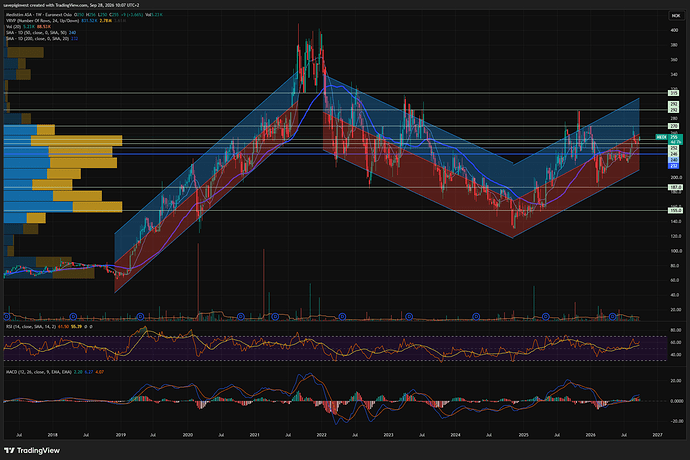Click the 2018 time axis label
690x460 pixels.
tap(52, 435)
